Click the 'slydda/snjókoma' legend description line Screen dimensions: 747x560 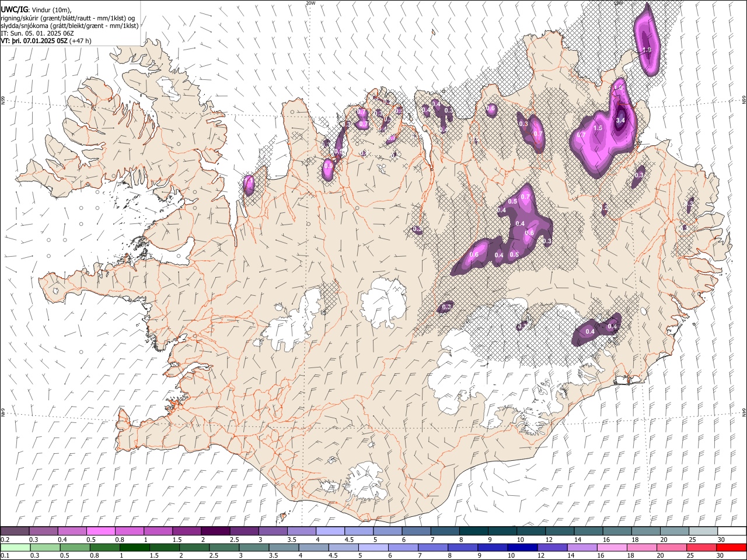pyautogui.click(x=70, y=26)
